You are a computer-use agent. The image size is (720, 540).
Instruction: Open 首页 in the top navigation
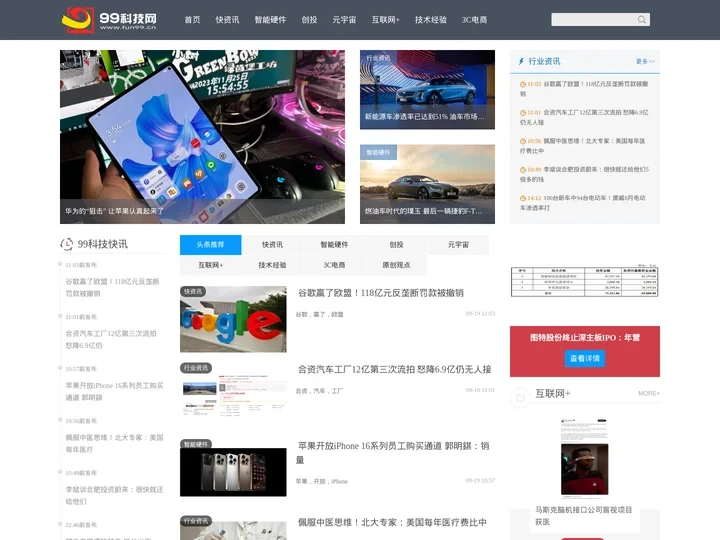pos(192,20)
